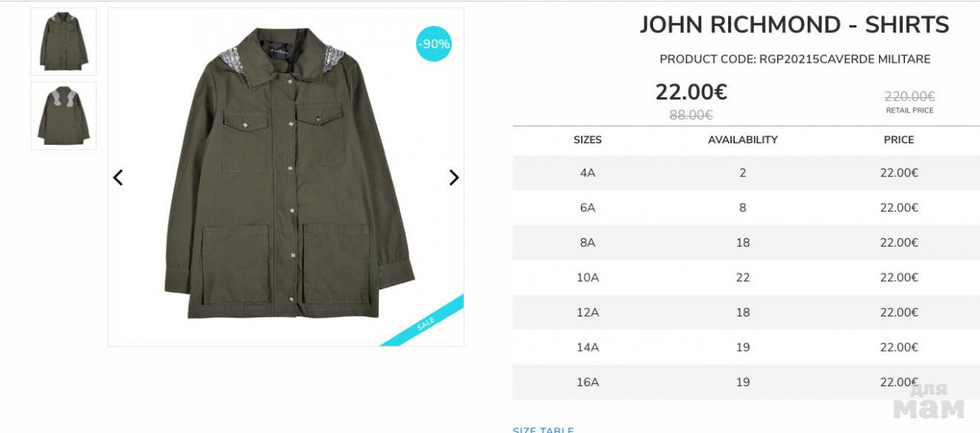Select size 4A row

point(746,173)
